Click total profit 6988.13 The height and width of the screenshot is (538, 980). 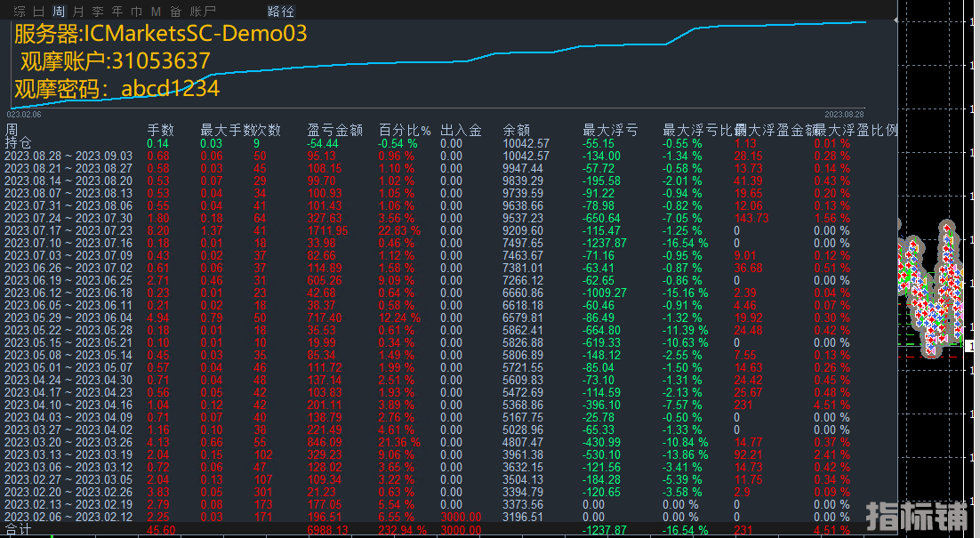click(327, 531)
